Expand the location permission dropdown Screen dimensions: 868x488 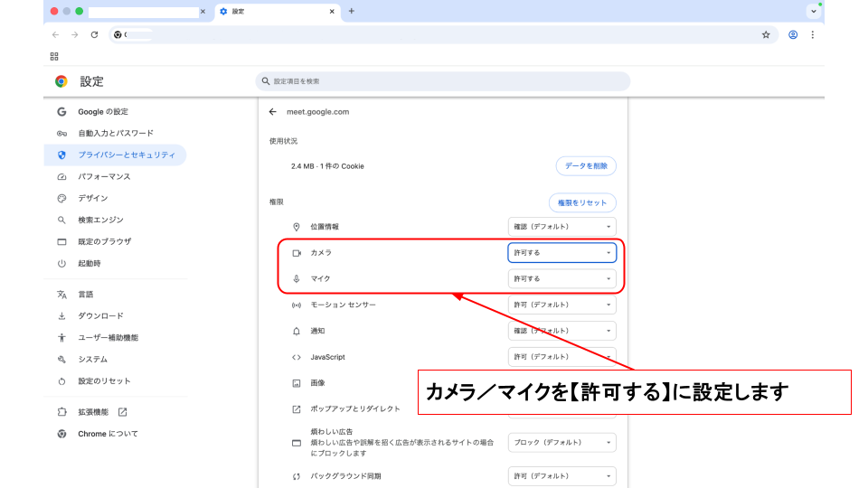561,227
